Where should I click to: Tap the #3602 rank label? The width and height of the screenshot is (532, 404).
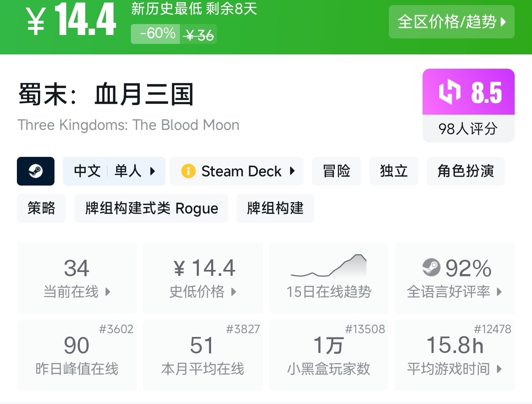pos(116,329)
